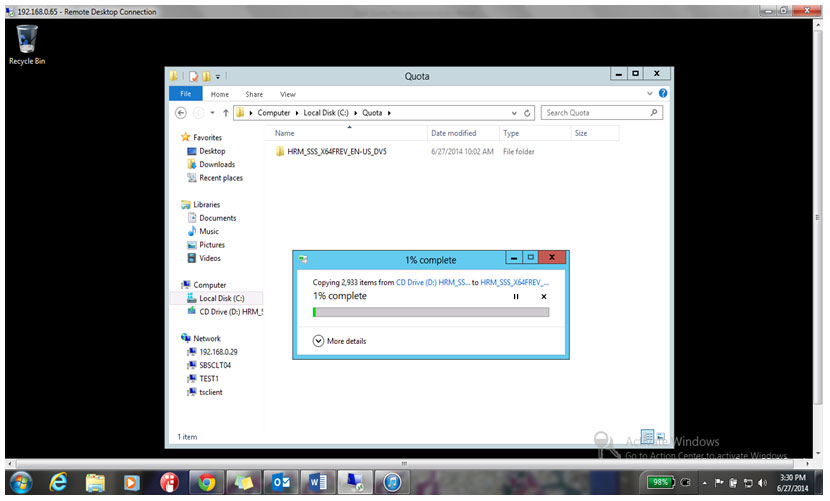Switch to Details view layout icon

pyautogui.click(x=647, y=436)
